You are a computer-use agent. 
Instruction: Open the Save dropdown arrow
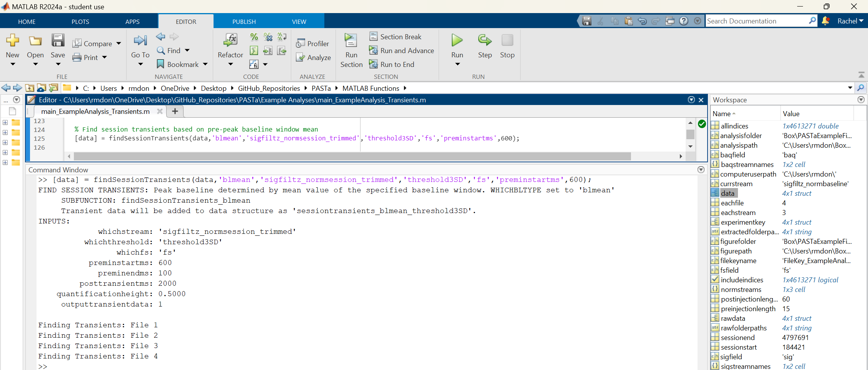(58, 64)
